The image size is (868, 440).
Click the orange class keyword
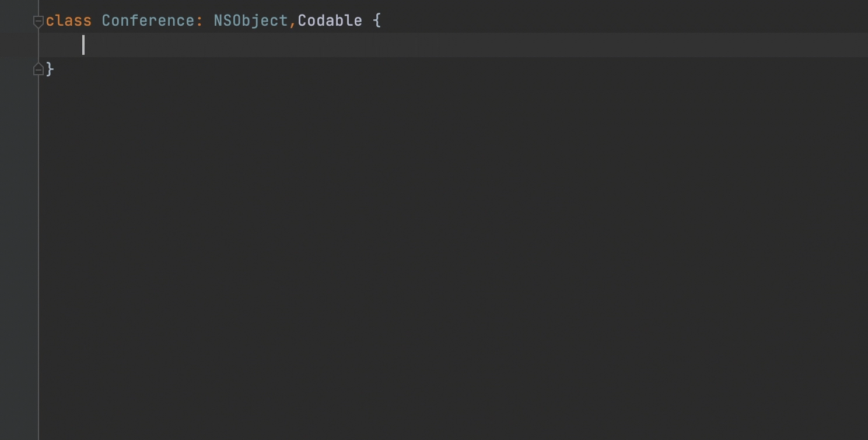point(69,20)
